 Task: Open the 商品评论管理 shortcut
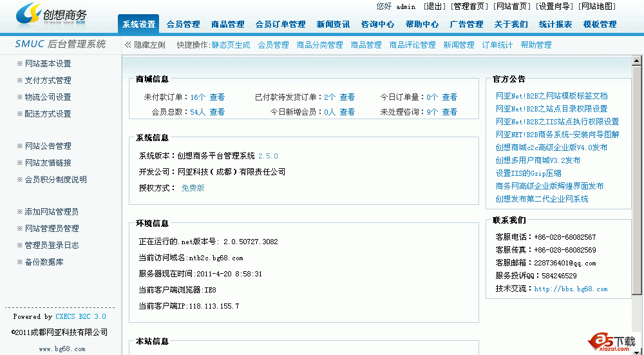pos(413,45)
